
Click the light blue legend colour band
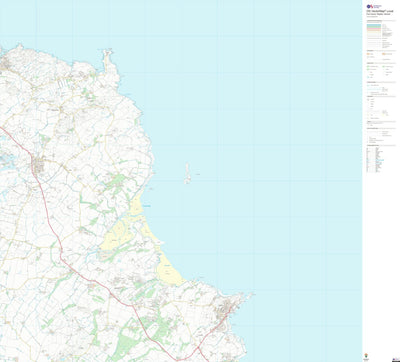coord(374,26)
